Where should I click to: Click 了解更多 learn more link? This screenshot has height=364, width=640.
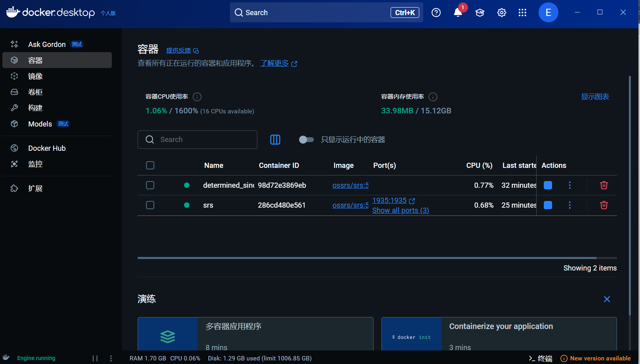click(278, 63)
